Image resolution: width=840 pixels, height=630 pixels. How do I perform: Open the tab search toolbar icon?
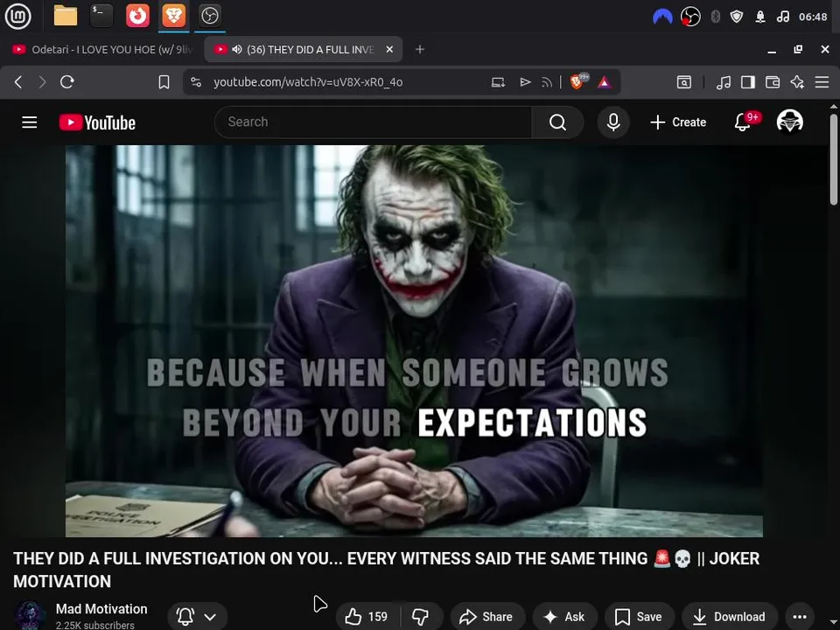click(x=684, y=82)
